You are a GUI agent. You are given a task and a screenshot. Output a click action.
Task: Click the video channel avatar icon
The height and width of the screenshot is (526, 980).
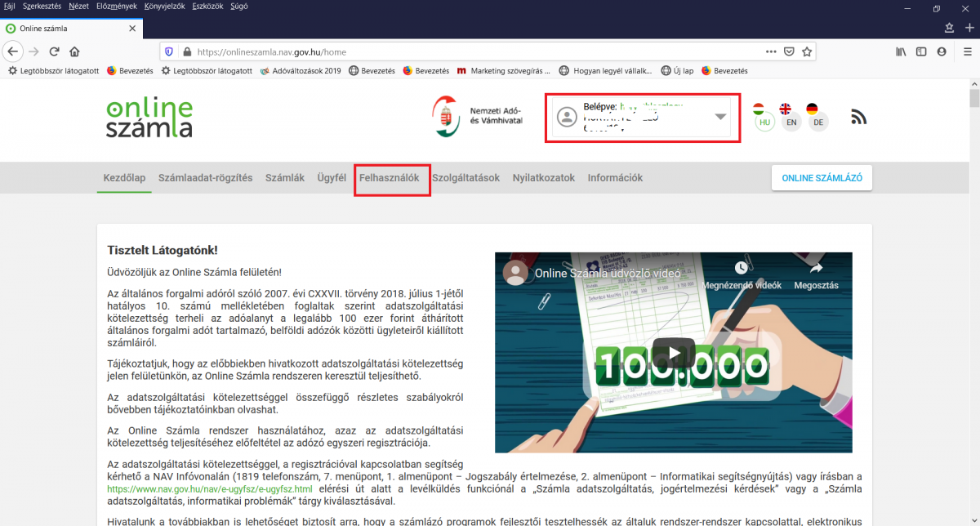[x=515, y=272]
